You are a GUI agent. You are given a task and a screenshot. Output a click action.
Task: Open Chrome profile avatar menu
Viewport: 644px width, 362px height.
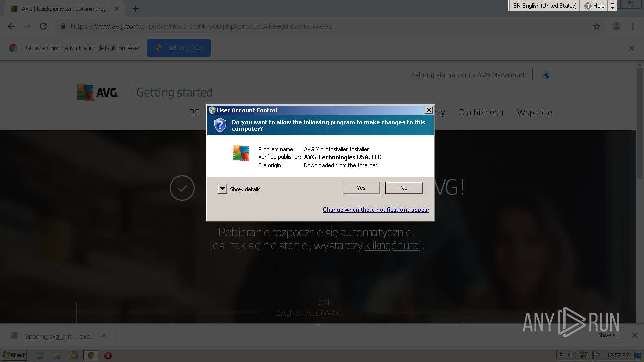(x=616, y=26)
